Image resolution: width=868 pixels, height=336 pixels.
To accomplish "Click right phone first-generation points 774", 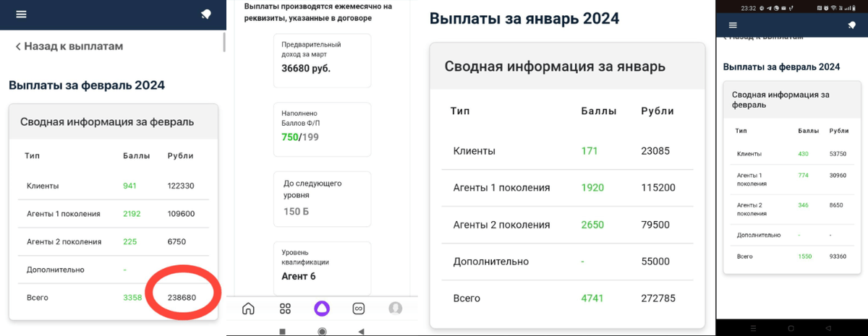I will [x=803, y=176].
